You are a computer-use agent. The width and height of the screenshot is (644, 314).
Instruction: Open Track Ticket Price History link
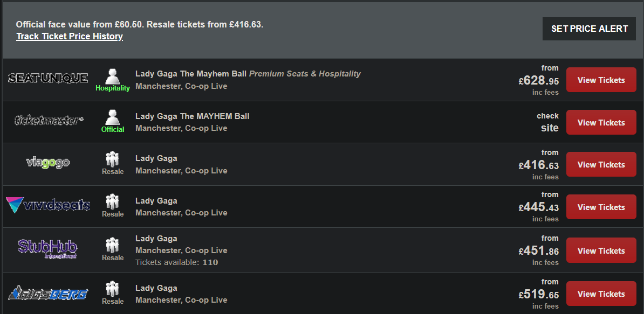point(70,37)
